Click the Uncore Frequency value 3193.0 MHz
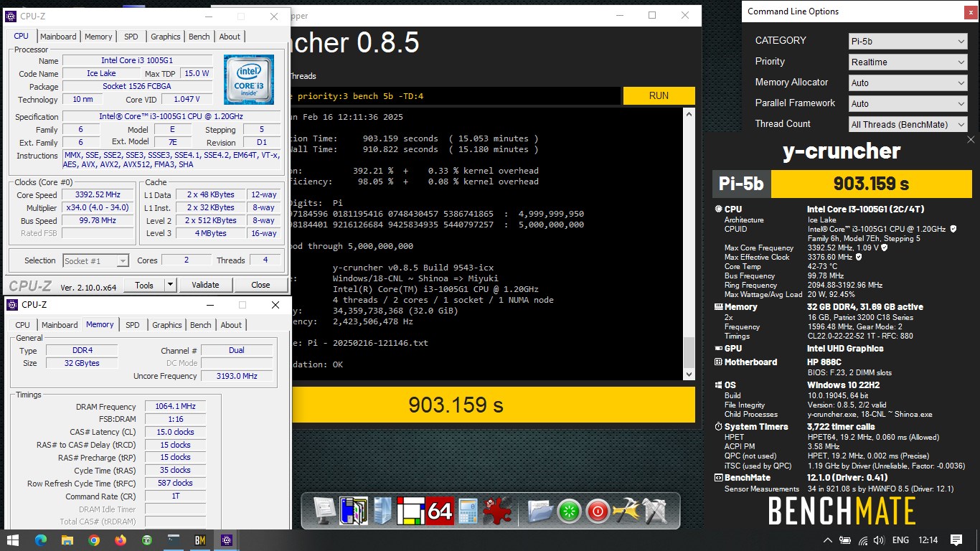 (236, 376)
